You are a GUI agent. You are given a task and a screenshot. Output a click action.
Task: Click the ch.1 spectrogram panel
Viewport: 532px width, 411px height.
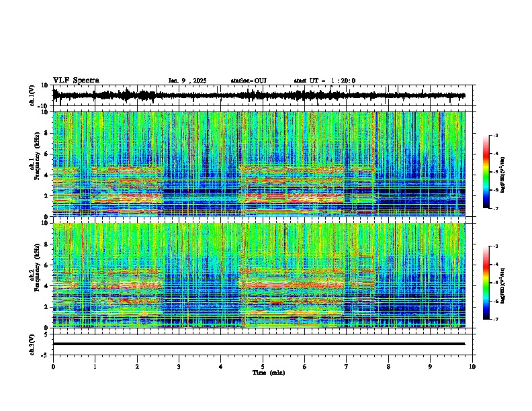coord(259,164)
